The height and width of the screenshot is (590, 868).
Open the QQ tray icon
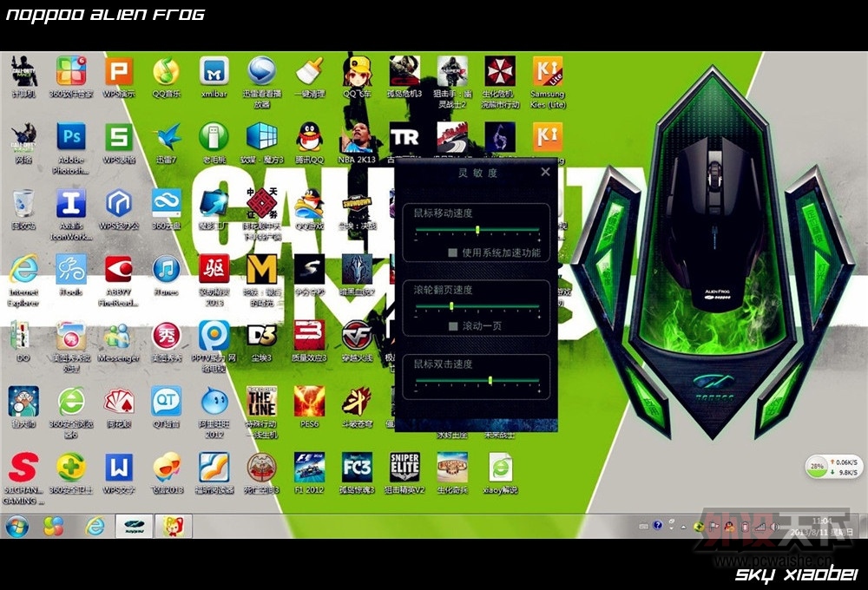click(730, 527)
